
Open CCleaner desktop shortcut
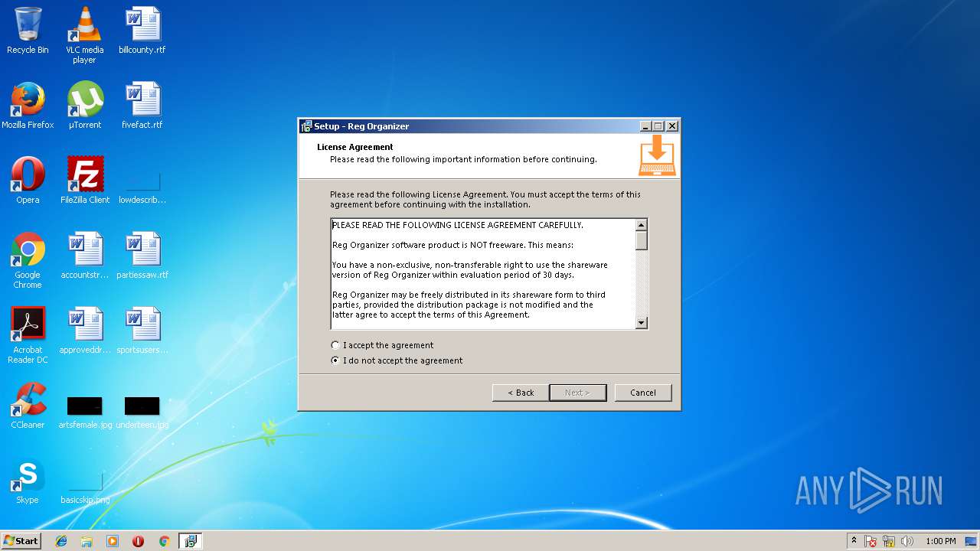[28, 406]
